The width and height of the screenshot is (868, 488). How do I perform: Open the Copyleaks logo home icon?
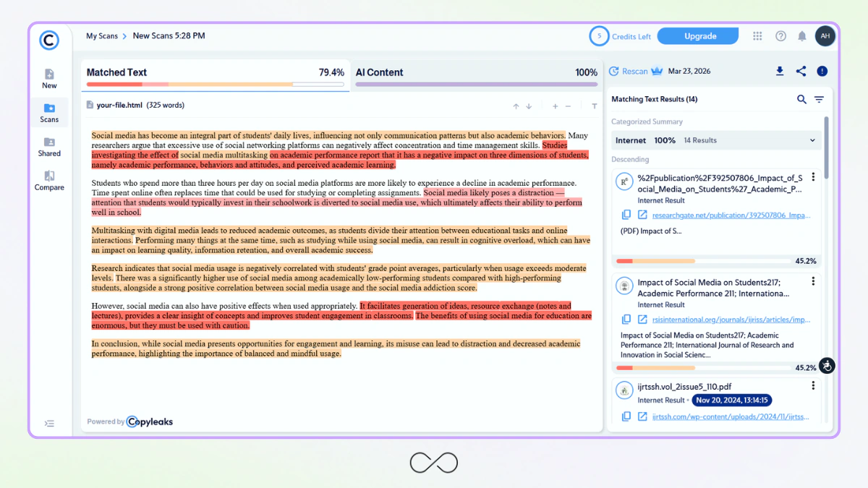(49, 40)
